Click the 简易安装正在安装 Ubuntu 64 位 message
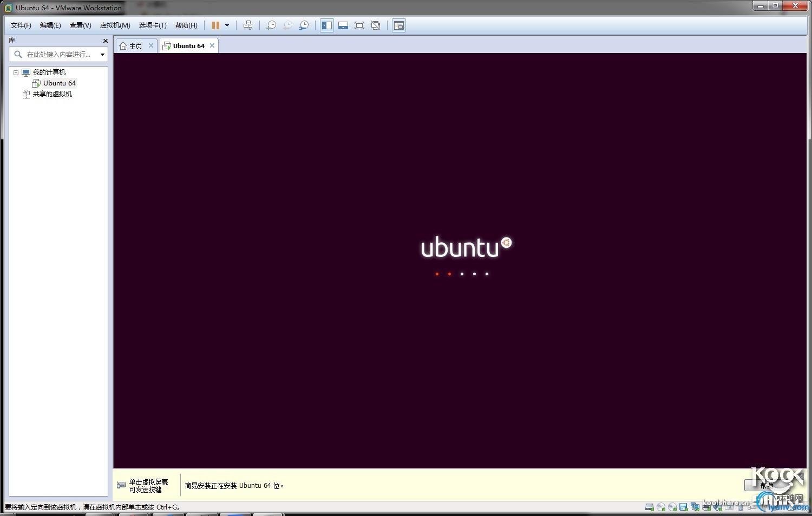 click(234, 486)
